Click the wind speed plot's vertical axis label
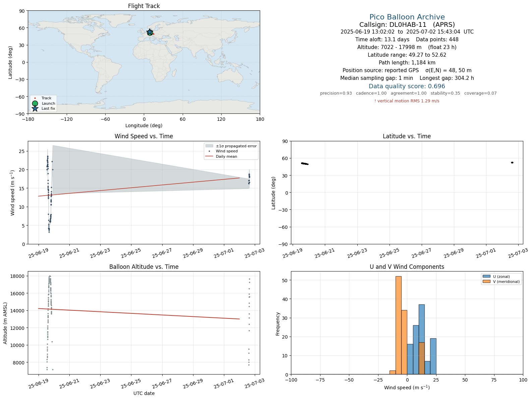The height and width of the screenshot is (399, 532). [13, 193]
